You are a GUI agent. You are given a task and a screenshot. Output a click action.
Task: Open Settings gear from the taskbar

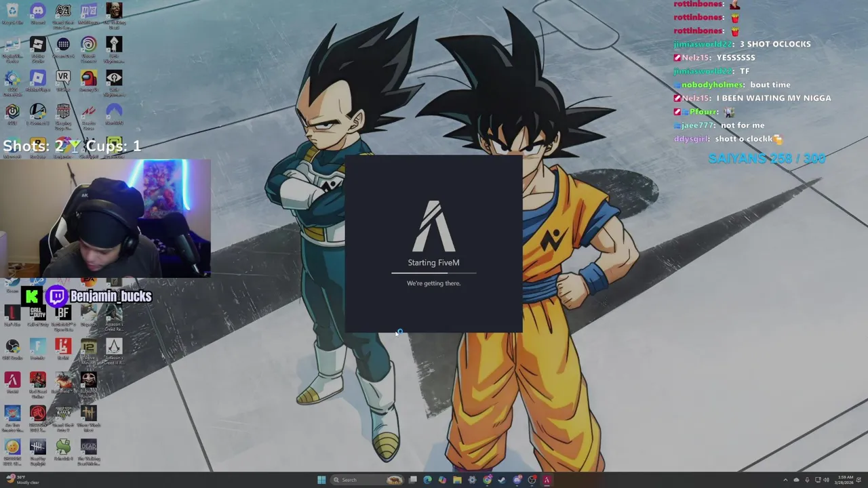[x=472, y=480]
